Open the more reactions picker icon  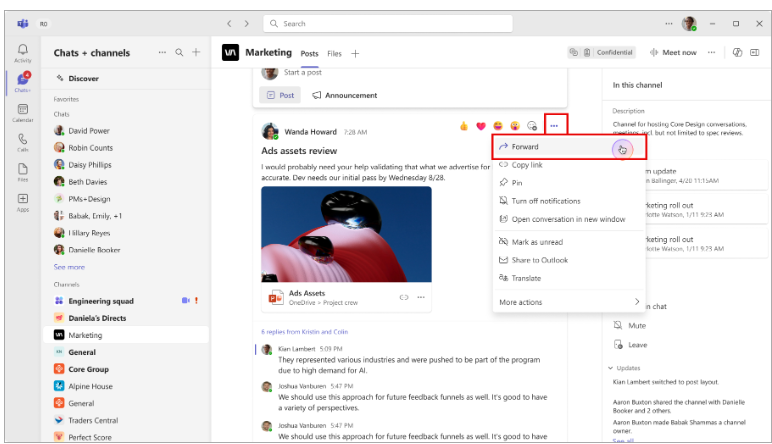(x=532, y=126)
